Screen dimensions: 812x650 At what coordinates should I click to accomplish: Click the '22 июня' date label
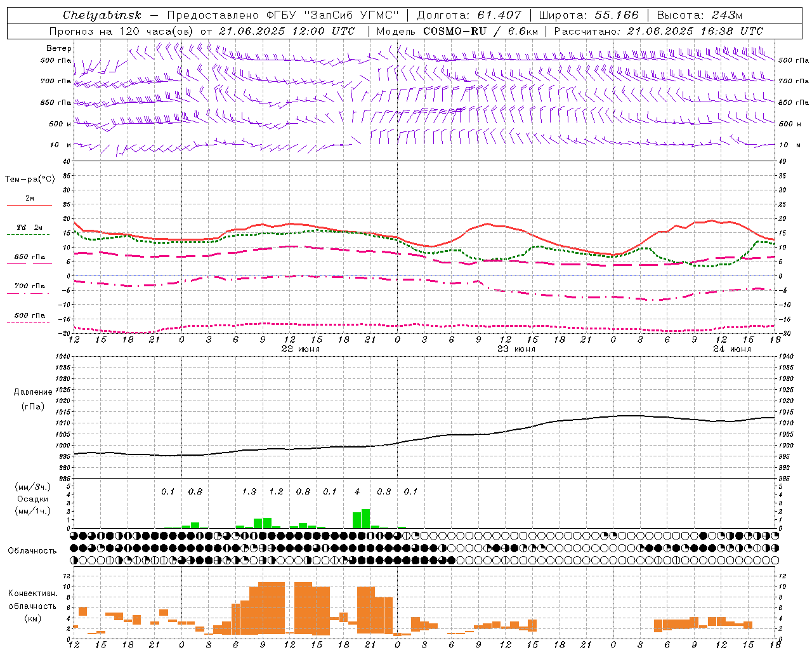coord(301,349)
